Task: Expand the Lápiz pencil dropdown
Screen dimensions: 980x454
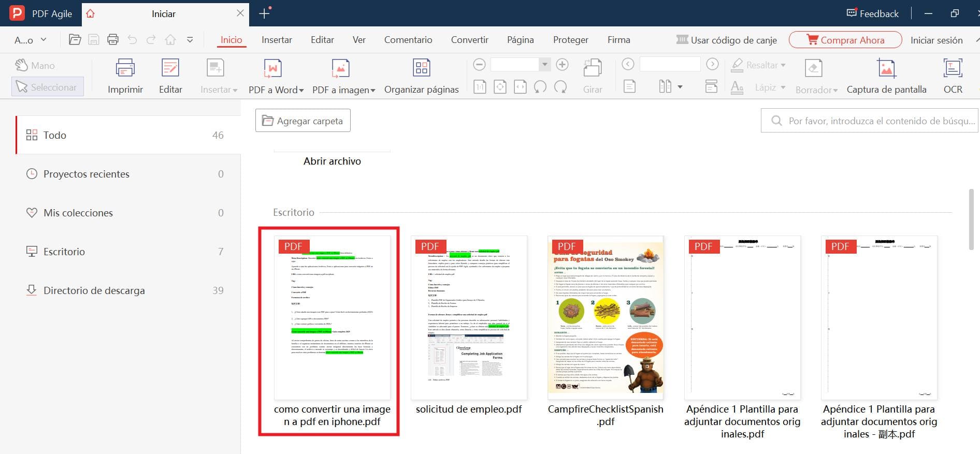Action: coord(783,87)
